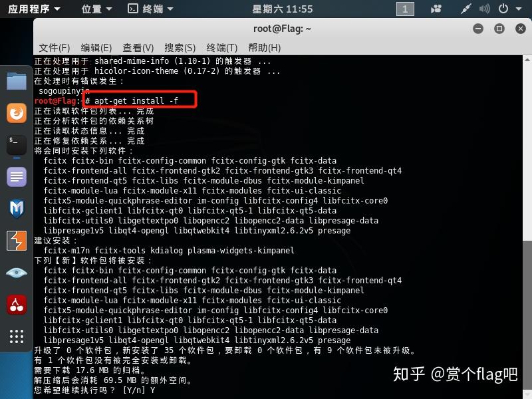Show all applications grid
The width and height of the screenshot is (532, 399).
pos(16,336)
